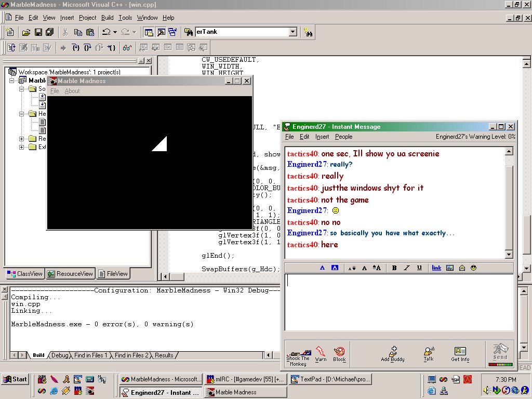
Task: Click the Restart debugger icon
Action: (x=11, y=47)
